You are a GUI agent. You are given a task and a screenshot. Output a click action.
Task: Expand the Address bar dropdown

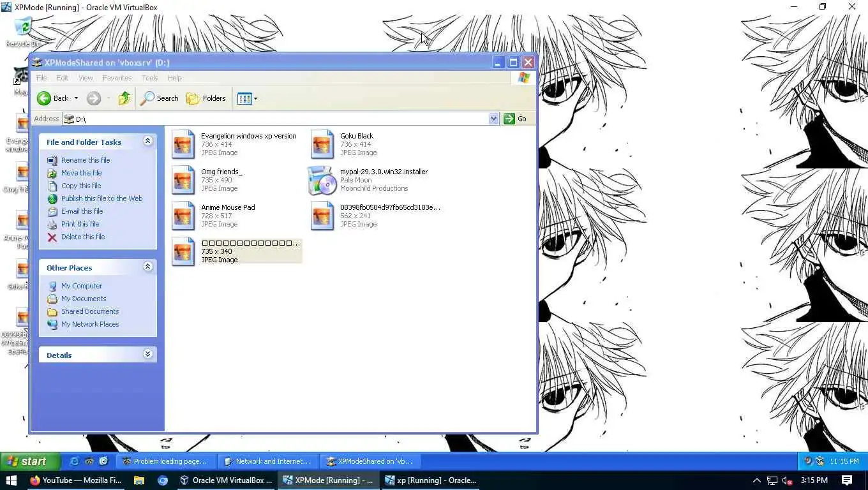pos(493,119)
